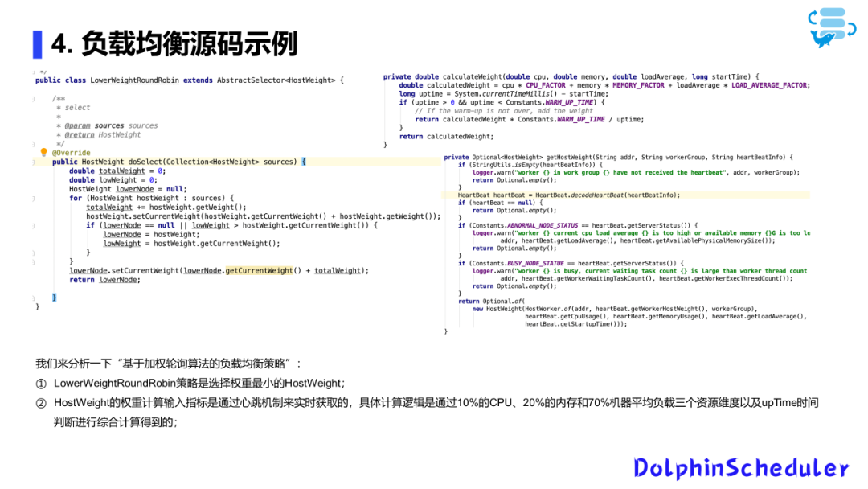Click the calculateWeight method signature
Screen dimensions: 868x489
571,77
